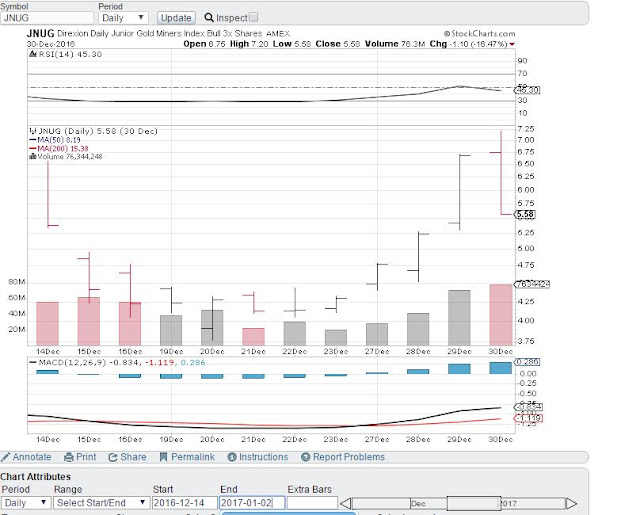
Task: Toggle the Inspect checkbox
Action: 253,17
